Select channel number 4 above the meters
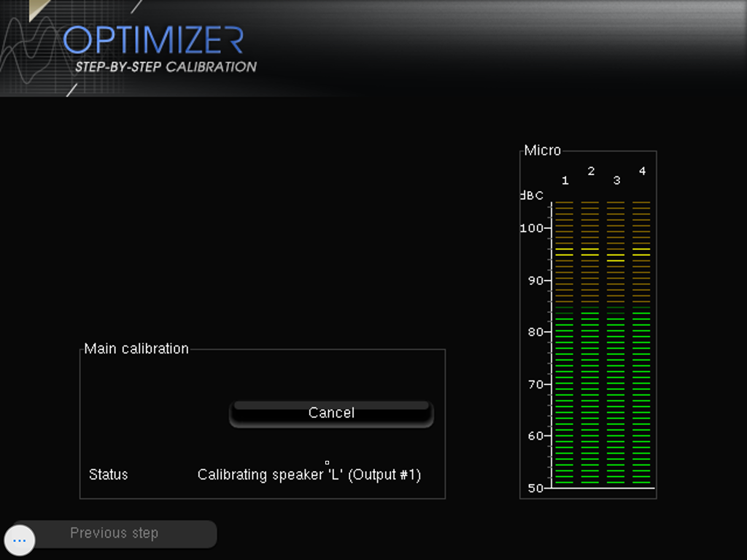Viewport: 747px width, 560px height. (x=642, y=171)
